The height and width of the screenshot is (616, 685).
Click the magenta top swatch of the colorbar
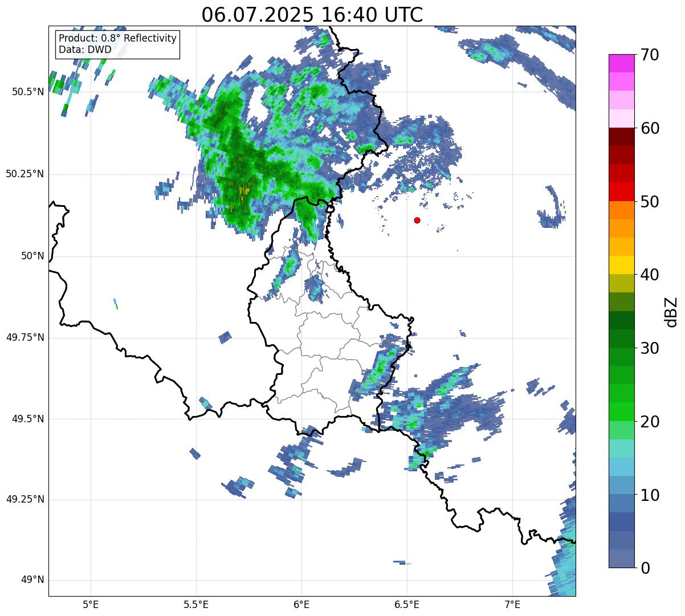(621, 63)
